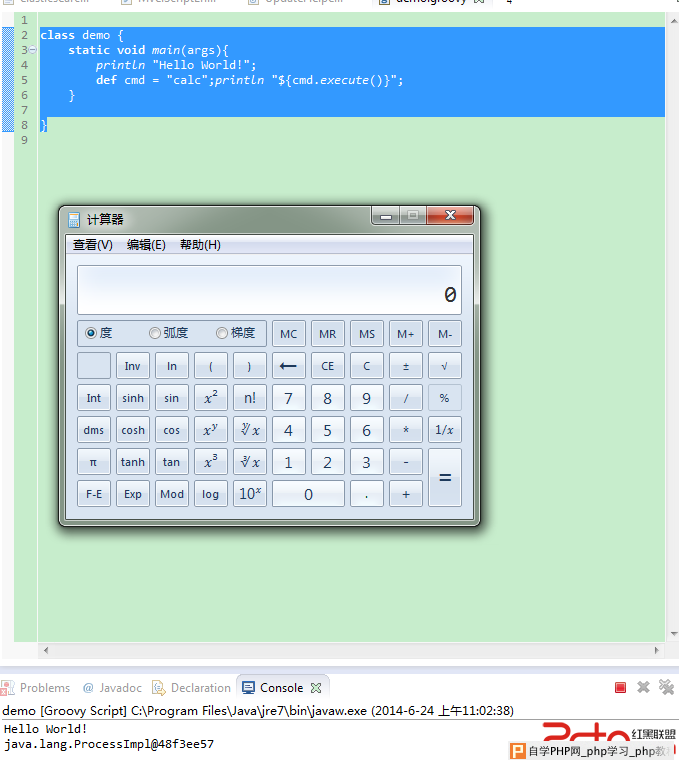Image resolution: width=679 pixels, height=765 pixels.
Task: Click the 10 to the x key
Action: (x=250, y=494)
